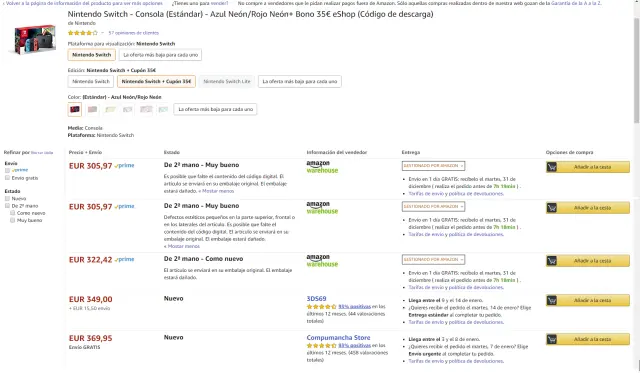Screen dimensions: 640x373
Task: Open the Garantía de la A a la Z link
Action: pos(576,3)
